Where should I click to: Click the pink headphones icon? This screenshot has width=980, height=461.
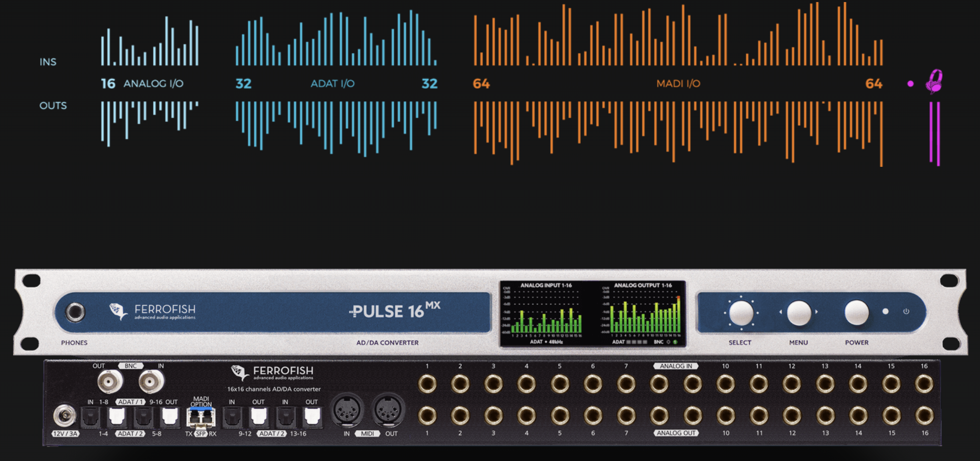click(934, 81)
